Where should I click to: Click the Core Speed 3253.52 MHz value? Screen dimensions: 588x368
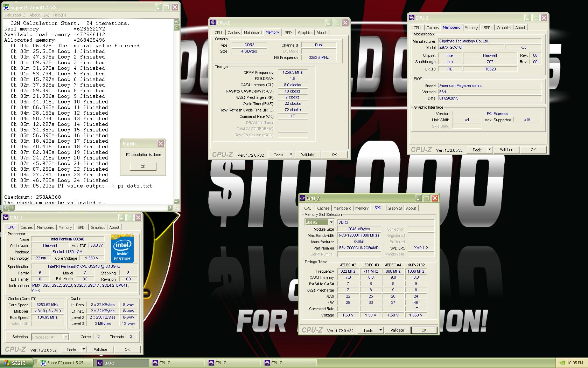(48, 305)
